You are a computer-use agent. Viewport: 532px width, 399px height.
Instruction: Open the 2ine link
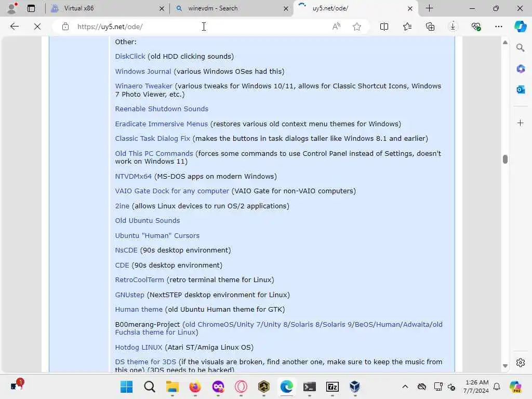coord(122,206)
